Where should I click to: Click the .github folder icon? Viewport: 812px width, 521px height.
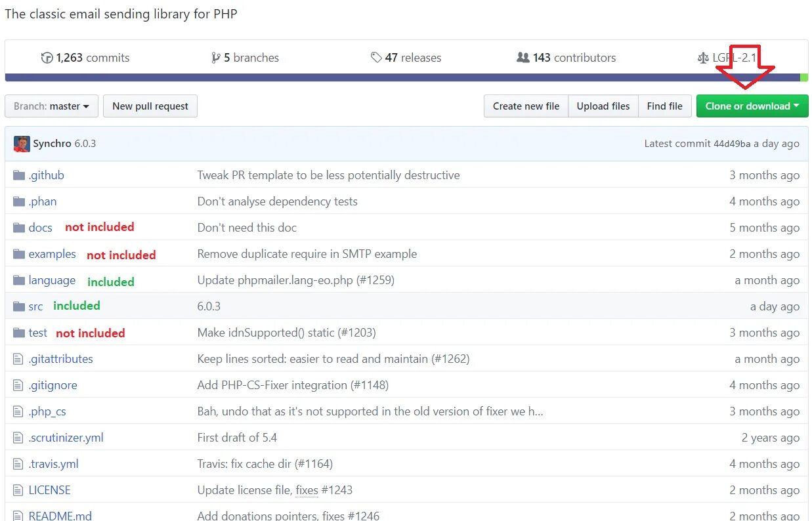[x=18, y=175]
